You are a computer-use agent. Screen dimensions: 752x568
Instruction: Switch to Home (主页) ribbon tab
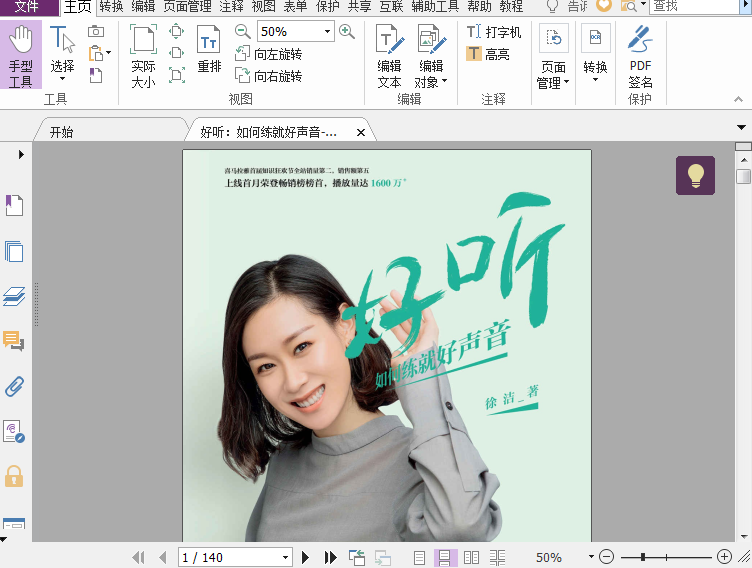tap(78, 7)
